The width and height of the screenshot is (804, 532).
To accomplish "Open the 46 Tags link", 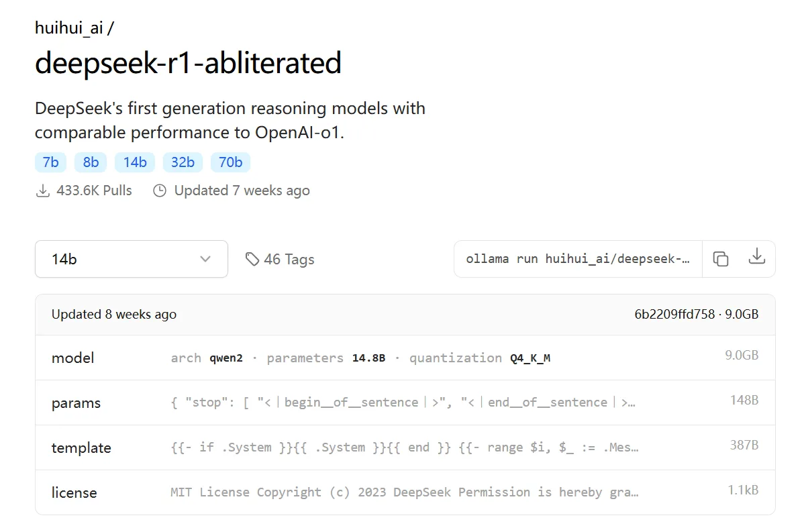I will point(280,260).
